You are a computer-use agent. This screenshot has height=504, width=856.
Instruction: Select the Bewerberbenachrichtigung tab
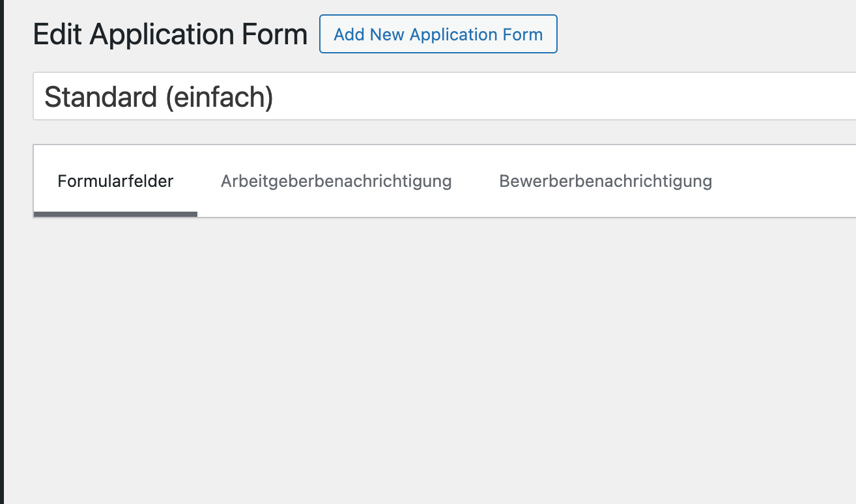tap(605, 181)
